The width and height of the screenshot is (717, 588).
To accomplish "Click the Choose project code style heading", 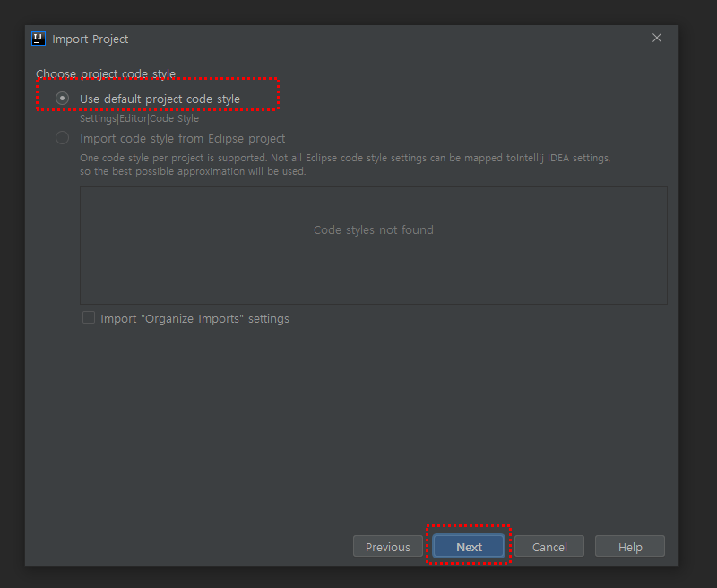I will tap(106, 73).
